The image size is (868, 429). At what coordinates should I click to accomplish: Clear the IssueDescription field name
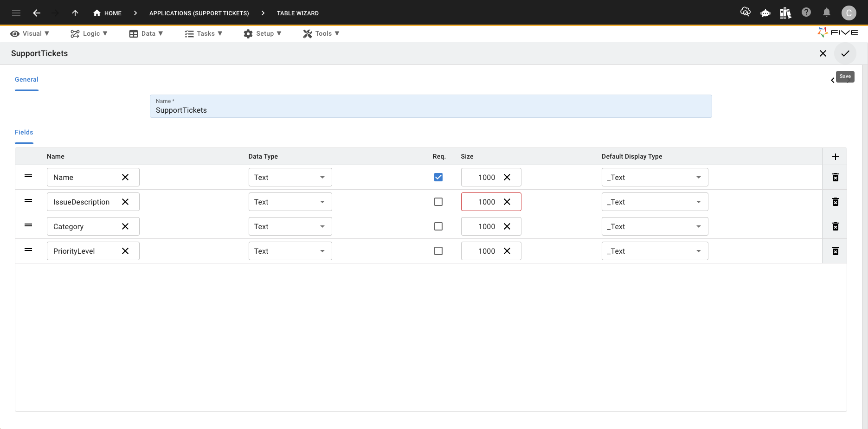pyautogui.click(x=125, y=202)
